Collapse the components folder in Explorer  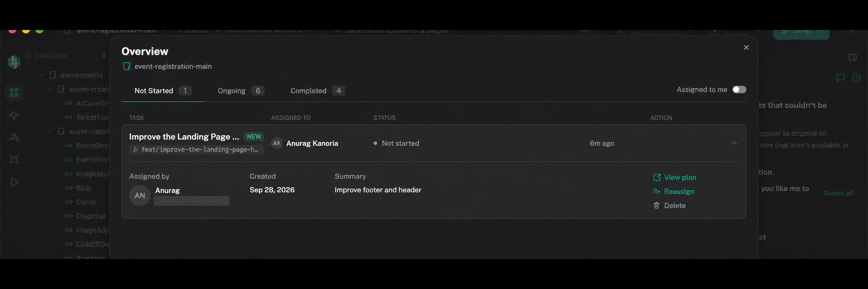40,75
